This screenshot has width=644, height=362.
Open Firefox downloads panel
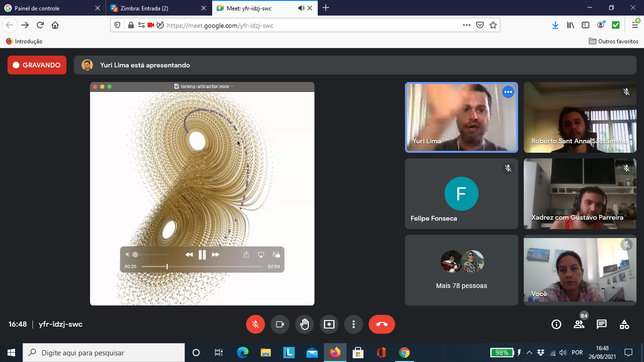coord(555,25)
